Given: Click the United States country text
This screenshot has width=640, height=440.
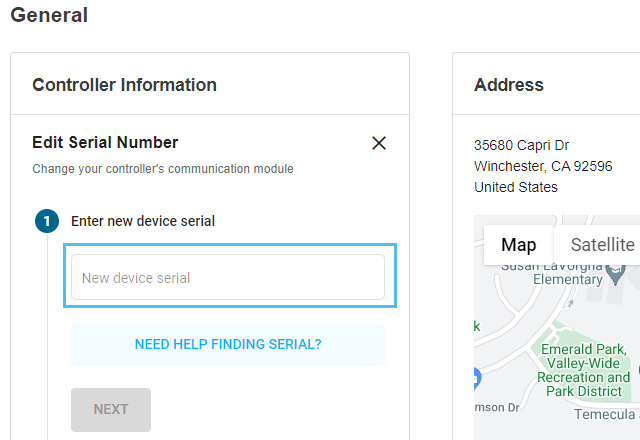Looking at the screenshot, I should (x=516, y=187).
